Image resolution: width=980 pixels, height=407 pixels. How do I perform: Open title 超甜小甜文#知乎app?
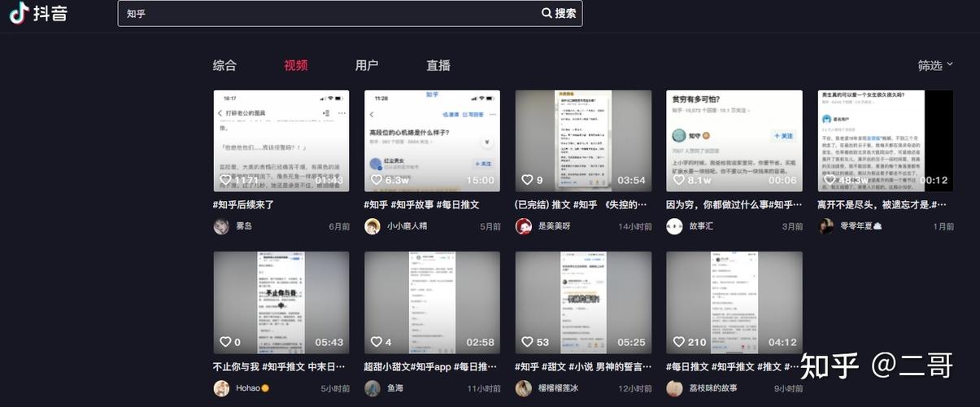[x=431, y=366]
